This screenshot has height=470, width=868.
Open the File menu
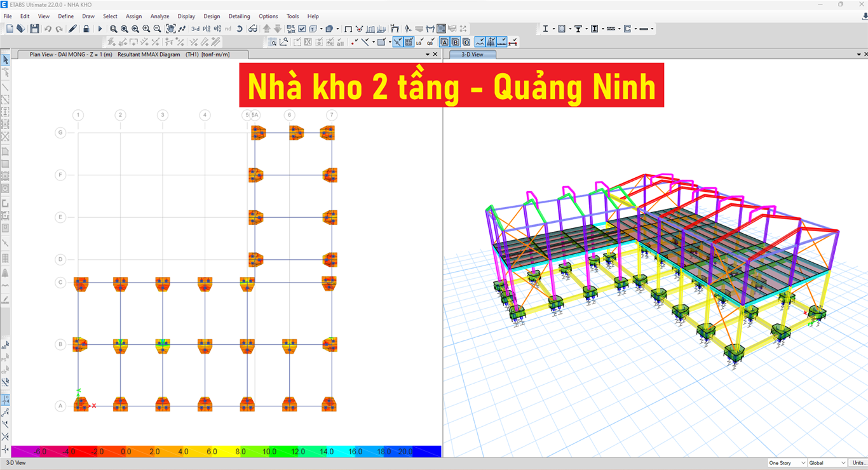coord(8,17)
